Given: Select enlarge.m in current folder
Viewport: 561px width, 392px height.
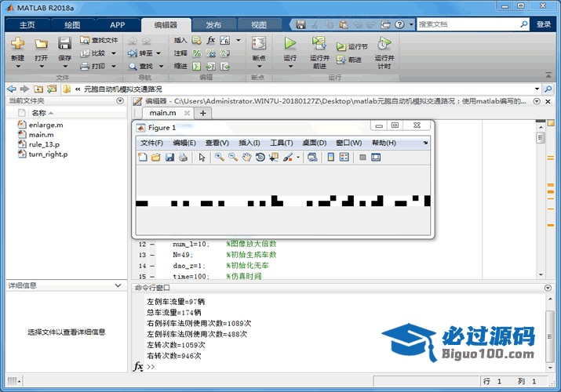Looking at the screenshot, I should tap(46, 125).
